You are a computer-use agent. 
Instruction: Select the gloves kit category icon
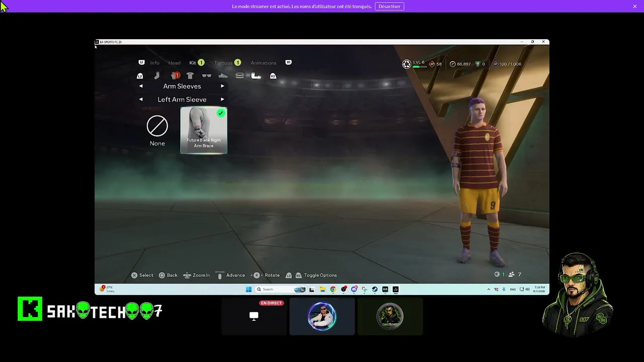tap(174, 75)
